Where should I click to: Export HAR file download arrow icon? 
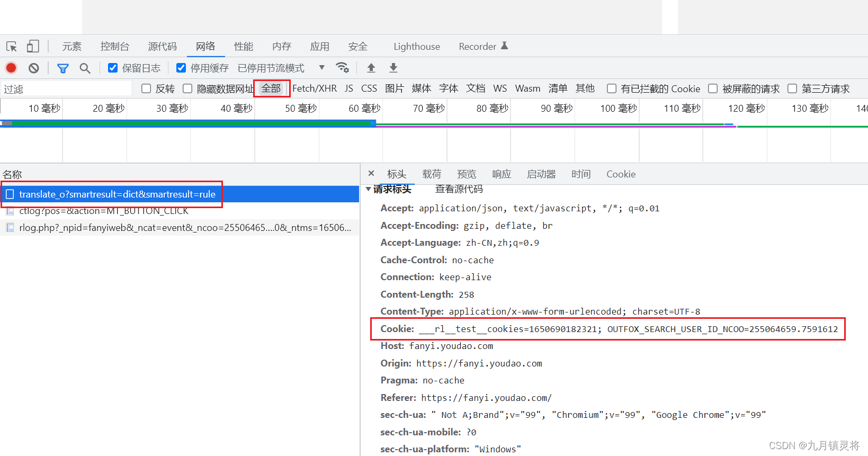393,68
